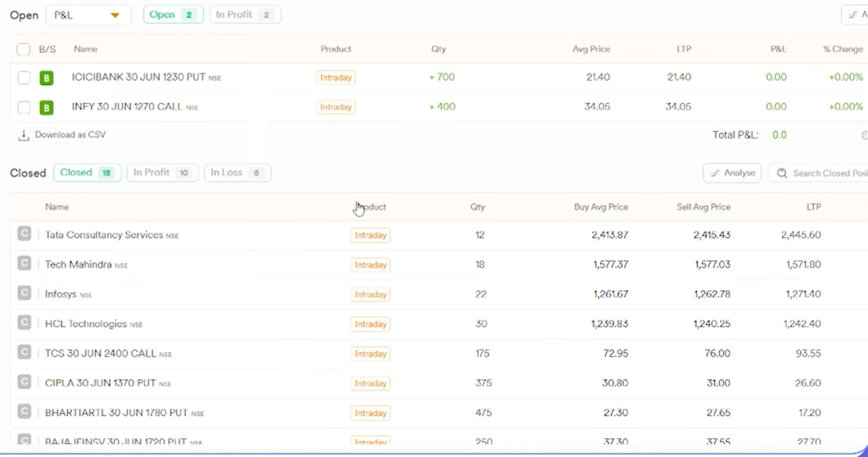Click the Intraday tag on Tata Consultancy Services
The image size is (868, 457).
(371, 235)
